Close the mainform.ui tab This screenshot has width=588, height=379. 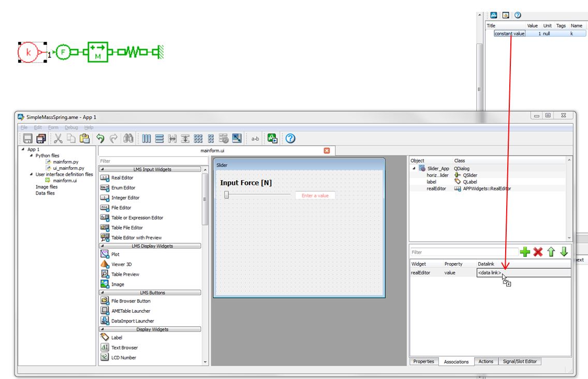coord(327,151)
